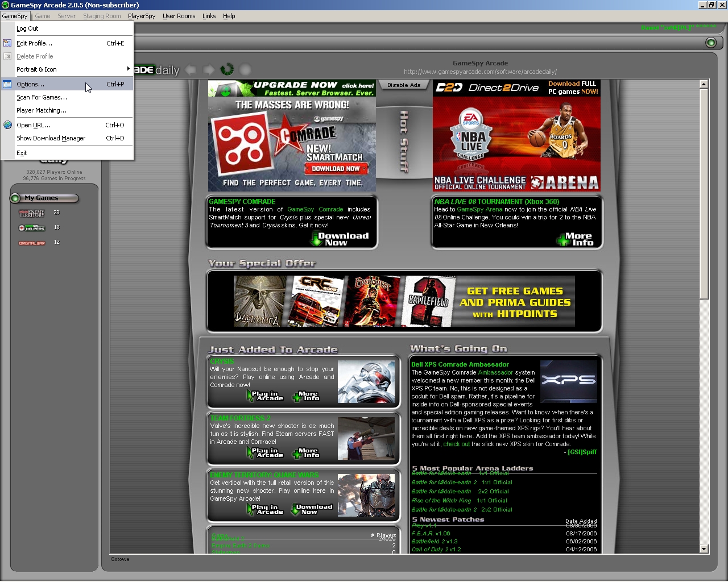Click More Info for Team Fortress 2
Viewport: 728px width, 582px height.
[x=306, y=453]
